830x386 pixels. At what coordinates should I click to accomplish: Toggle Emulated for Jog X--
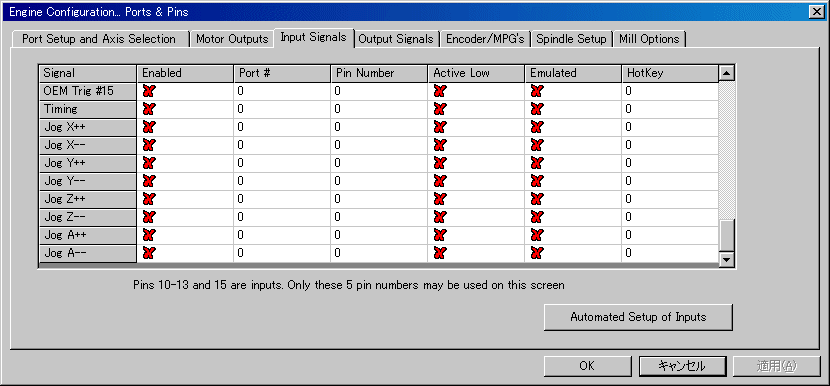coord(537,145)
